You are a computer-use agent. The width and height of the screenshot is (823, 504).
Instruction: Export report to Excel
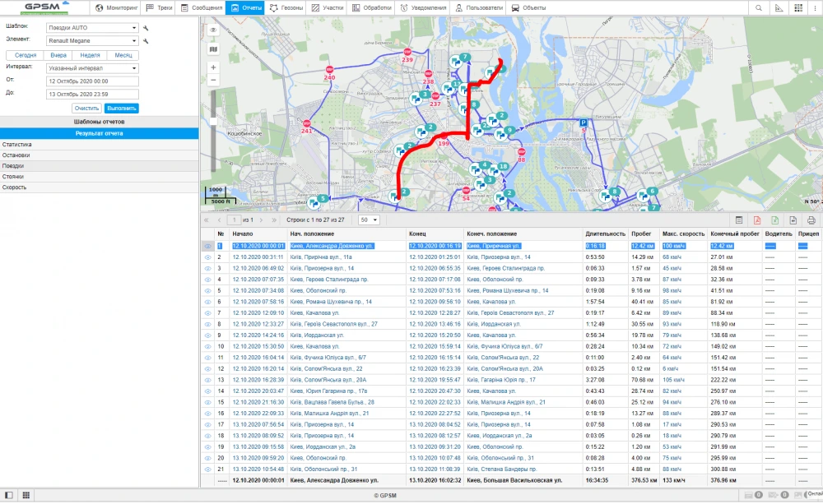[774, 220]
